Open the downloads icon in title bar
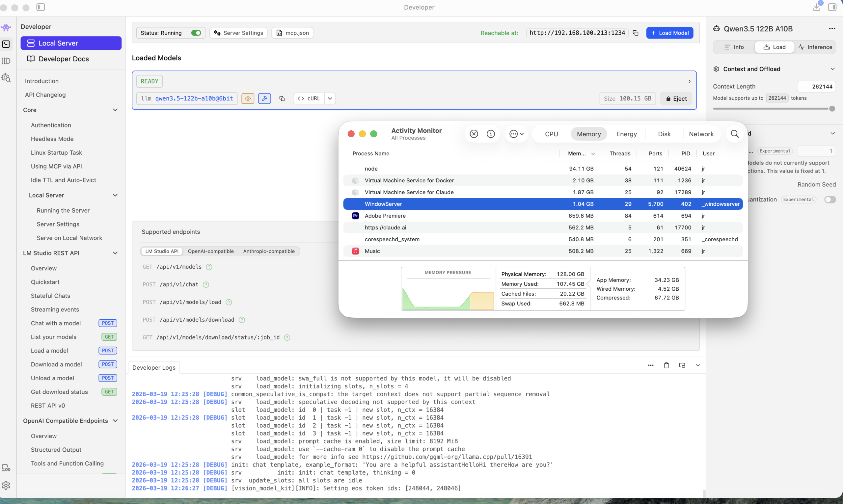The image size is (843, 504). point(817,7)
